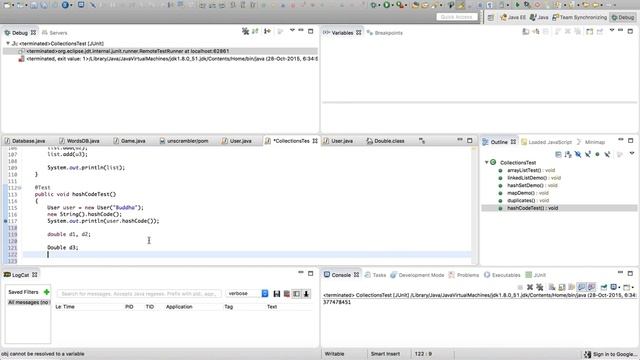Image resolution: width=640 pixels, height=360 pixels.
Task: Close the CollectionsTest editor tab
Action: point(315,141)
